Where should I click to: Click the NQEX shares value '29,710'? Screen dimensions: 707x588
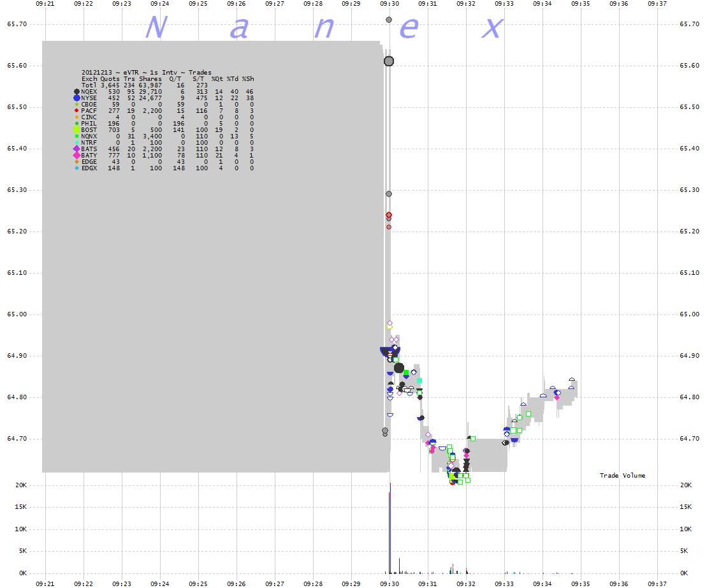coord(150,92)
